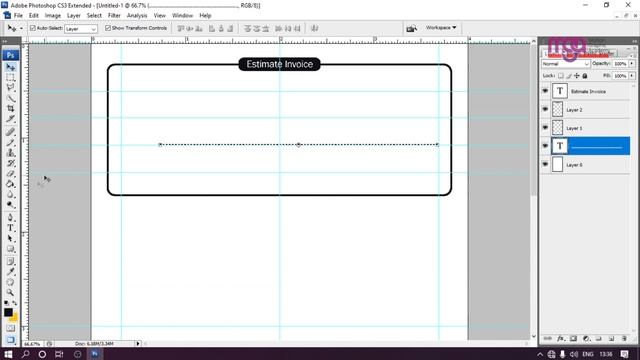The image size is (640, 360).
Task: Select the Notes tool
Action: click(x=11, y=262)
